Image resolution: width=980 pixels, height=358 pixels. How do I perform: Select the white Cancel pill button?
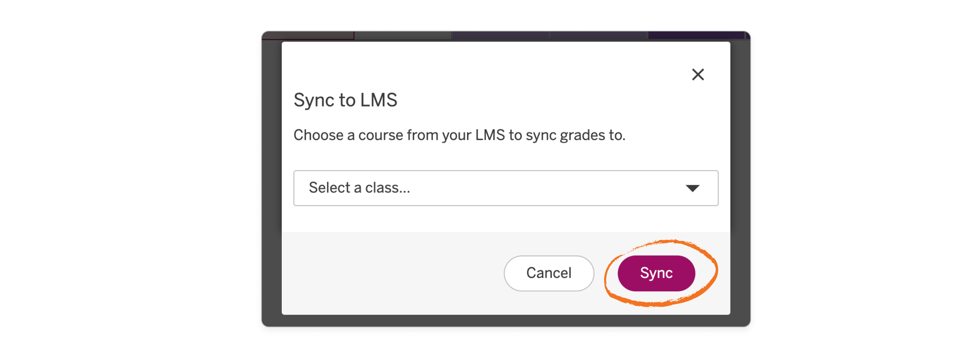click(549, 273)
